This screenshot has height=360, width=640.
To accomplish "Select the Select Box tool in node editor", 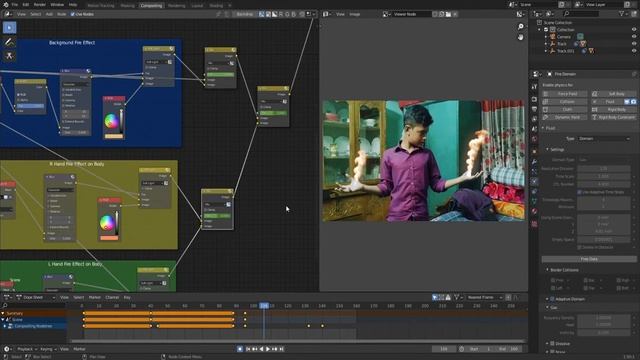I will tap(9, 28).
